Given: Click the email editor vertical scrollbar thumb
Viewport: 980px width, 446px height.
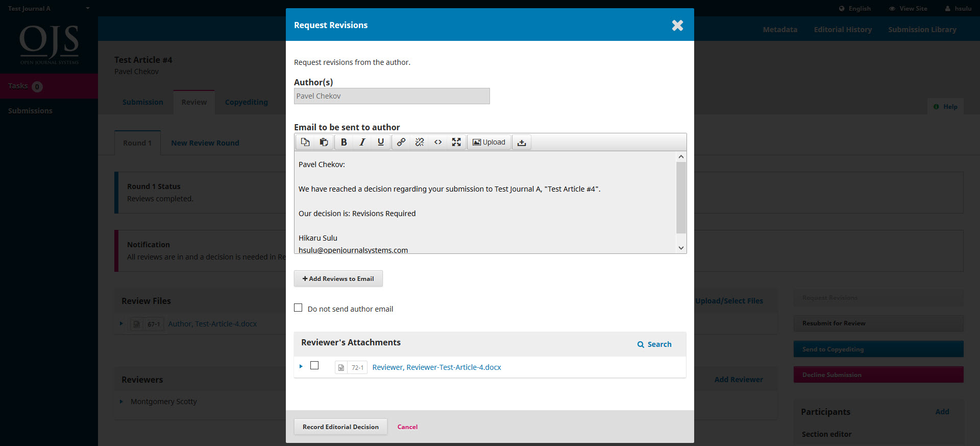Looking at the screenshot, I should point(681,198).
